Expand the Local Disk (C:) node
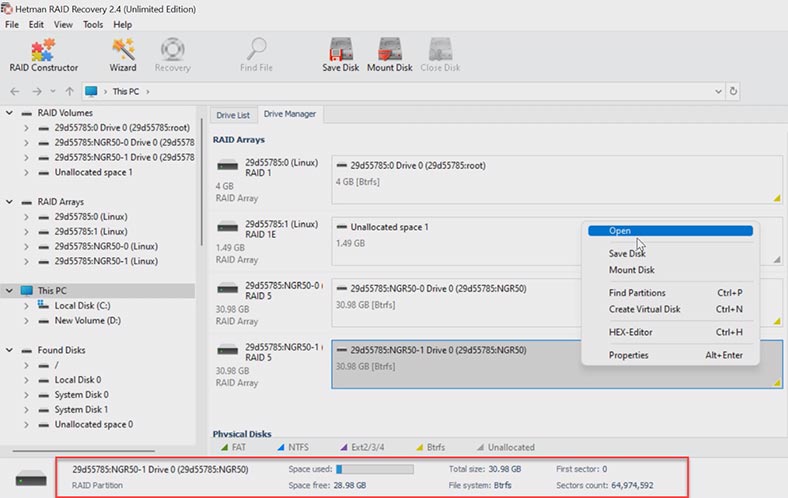 point(26,306)
